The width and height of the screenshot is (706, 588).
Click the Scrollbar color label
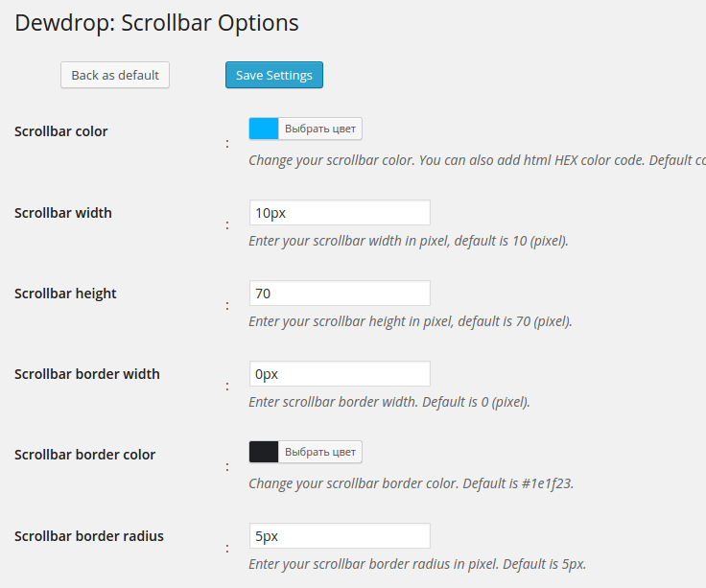(x=61, y=131)
